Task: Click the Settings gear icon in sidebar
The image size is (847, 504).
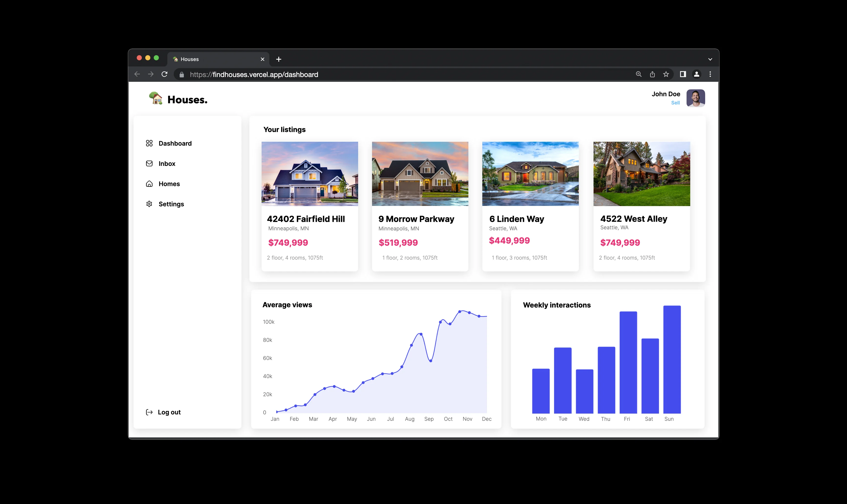Action: pyautogui.click(x=149, y=204)
